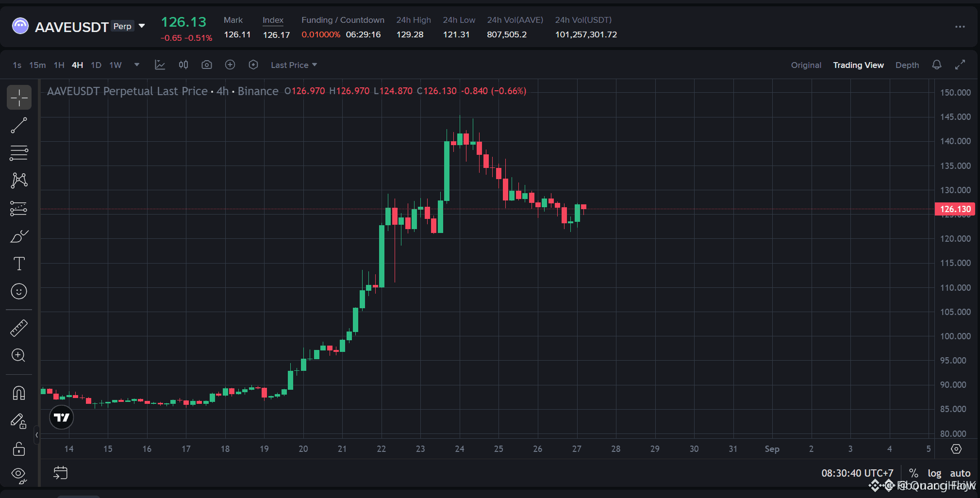Screen dimensions: 980x498
Task: Click the 24h Vol(AAVE) value 807,505.2
Action: click(x=507, y=34)
